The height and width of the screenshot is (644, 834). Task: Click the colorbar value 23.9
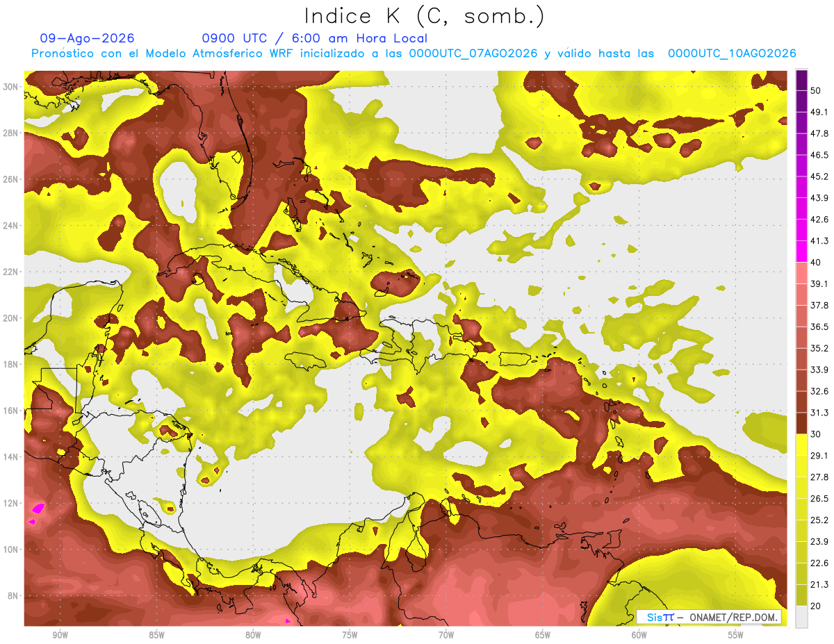pos(819,542)
